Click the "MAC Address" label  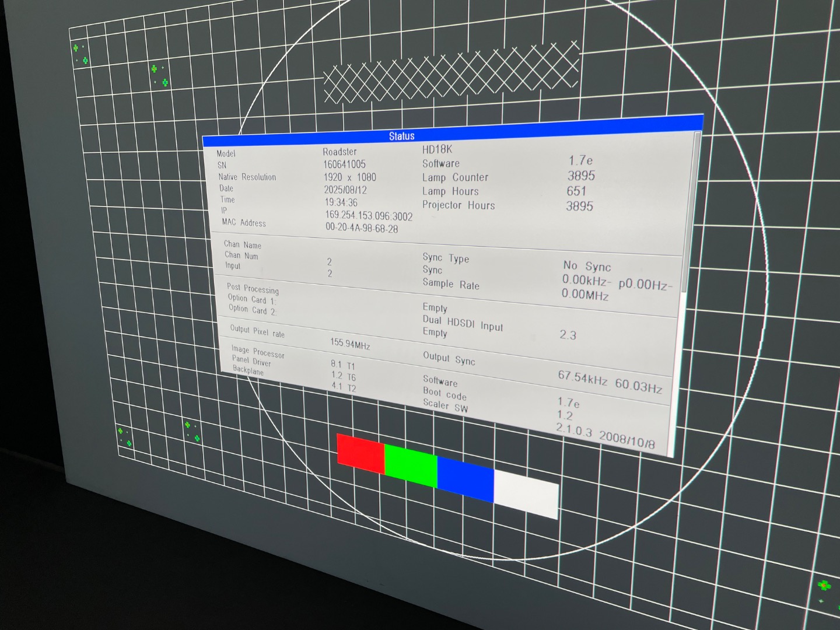[243, 223]
